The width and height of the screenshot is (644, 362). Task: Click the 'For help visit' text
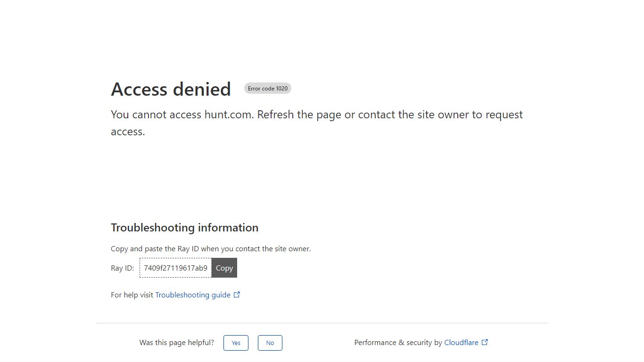pyautogui.click(x=132, y=295)
